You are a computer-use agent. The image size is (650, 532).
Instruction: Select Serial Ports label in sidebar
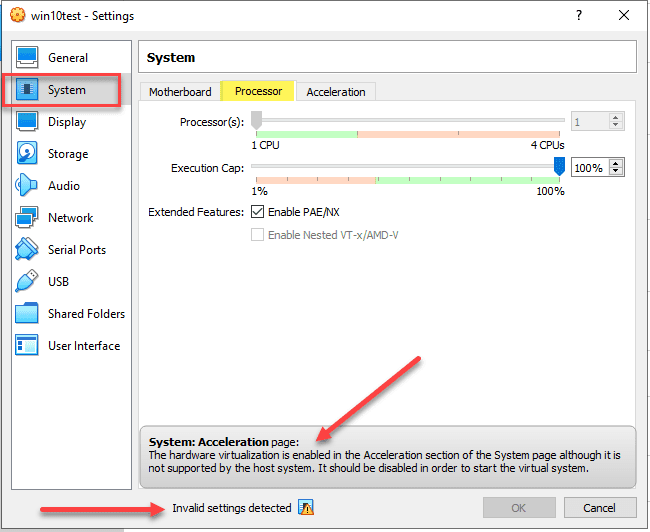click(x=77, y=249)
